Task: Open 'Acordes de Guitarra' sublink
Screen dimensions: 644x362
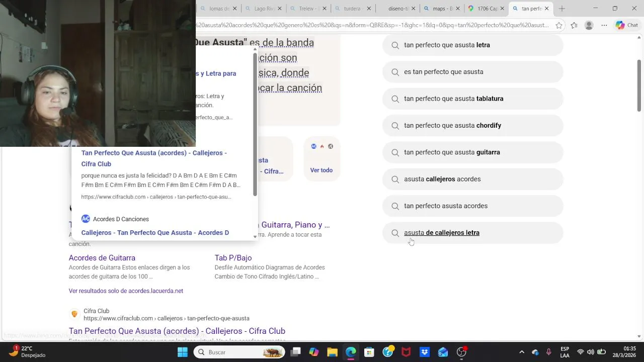Action: pyautogui.click(x=102, y=258)
